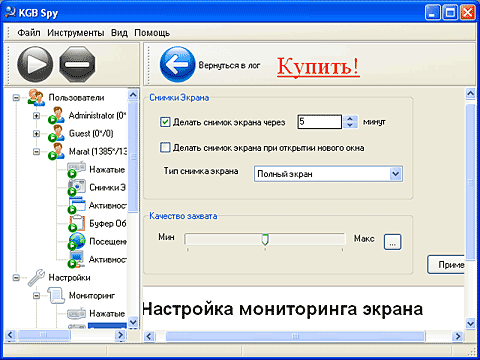Click the scroll Мониторинг icon

pos(56,295)
